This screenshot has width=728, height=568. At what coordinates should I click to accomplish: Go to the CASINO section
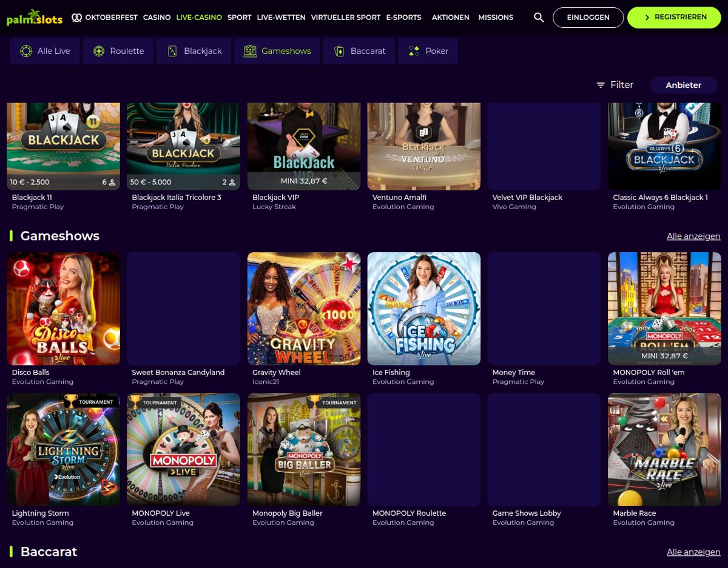pos(157,18)
